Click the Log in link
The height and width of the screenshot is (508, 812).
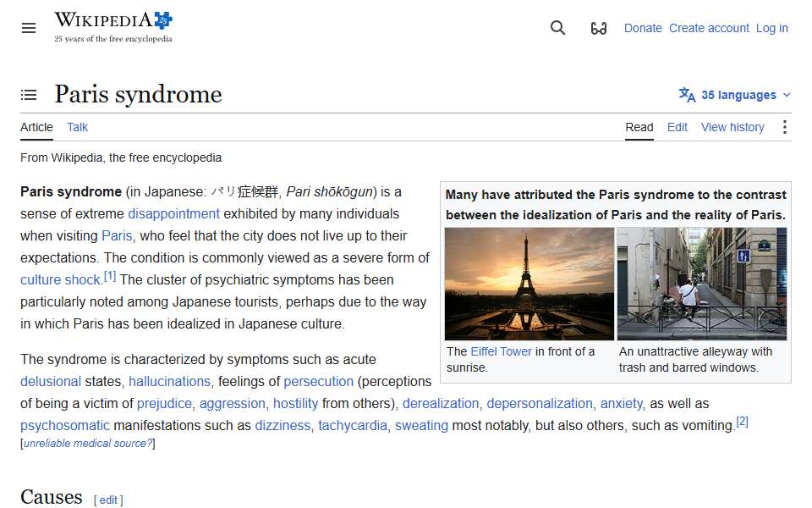pyautogui.click(x=771, y=28)
